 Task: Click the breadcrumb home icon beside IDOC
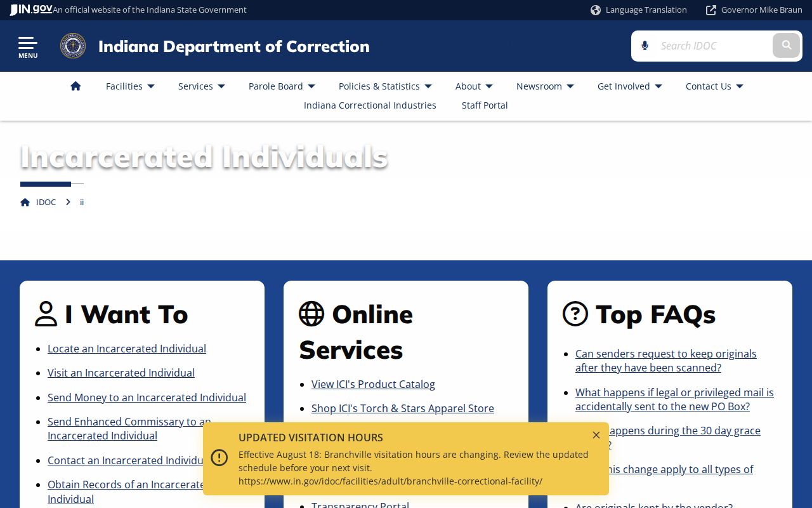[25, 202]
